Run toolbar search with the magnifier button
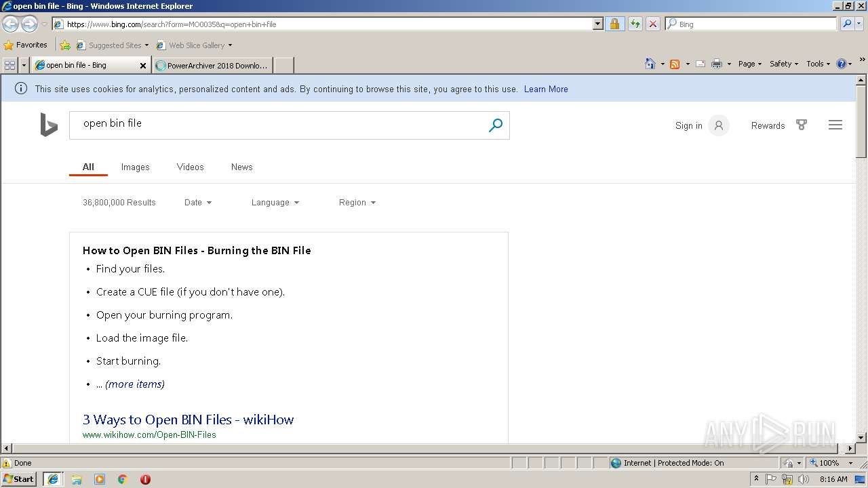This screenshot has height=488, width=868. tap(847, 24)
